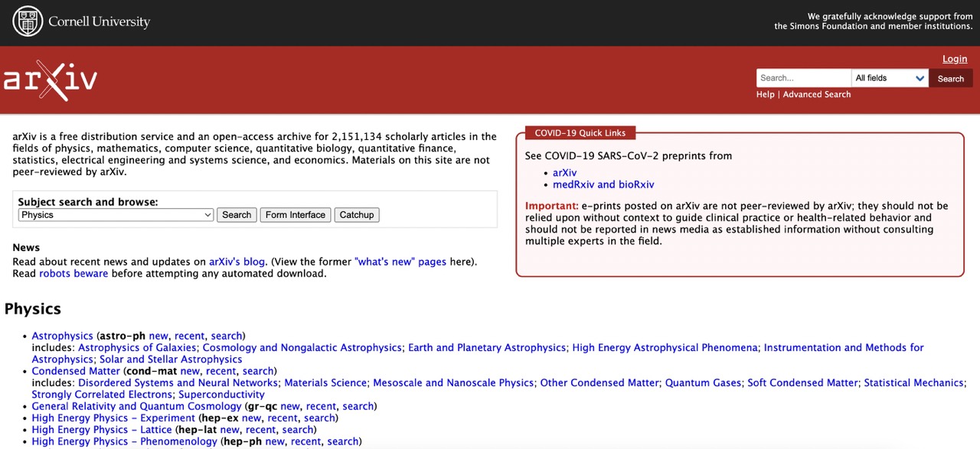This screenshot has width=980, height=449.
Task: Open the medRxiv and bioRxiv link
Action: point(603,184)
